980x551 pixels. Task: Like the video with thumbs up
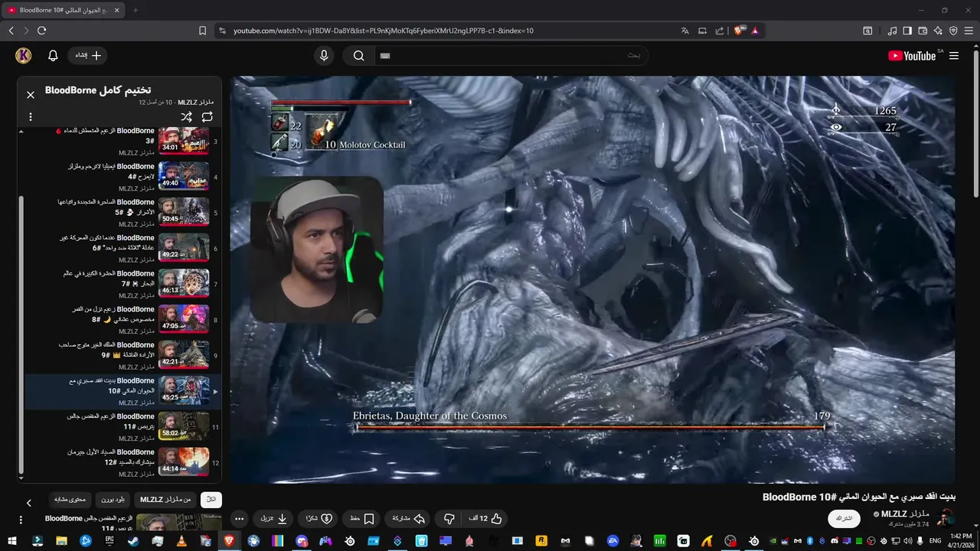(485, 519)
